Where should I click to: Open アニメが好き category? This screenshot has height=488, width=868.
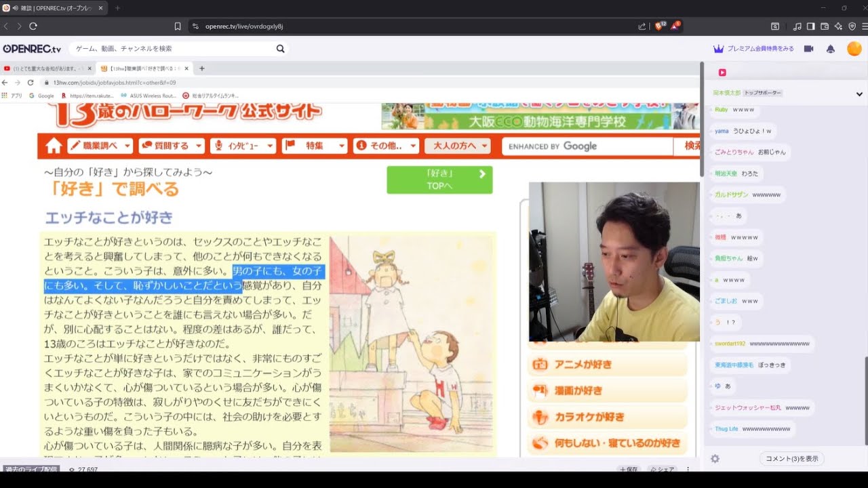click(x=607, y=364)
